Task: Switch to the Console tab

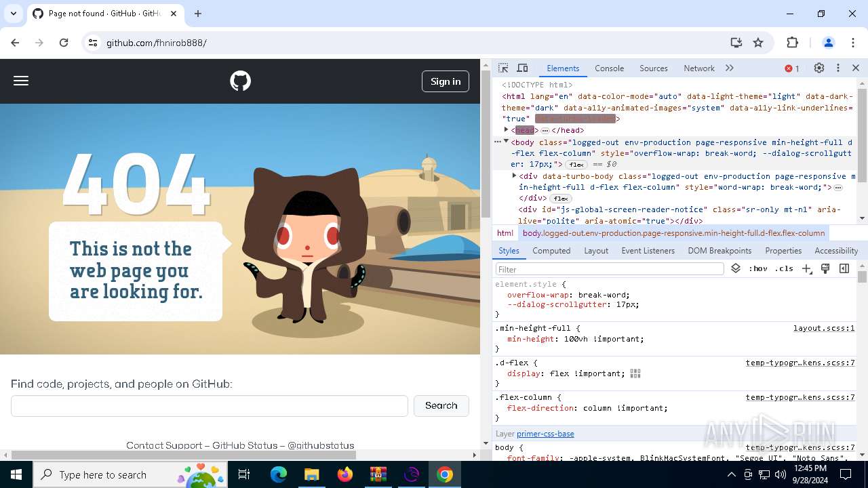Action: [x=609, y=68]
